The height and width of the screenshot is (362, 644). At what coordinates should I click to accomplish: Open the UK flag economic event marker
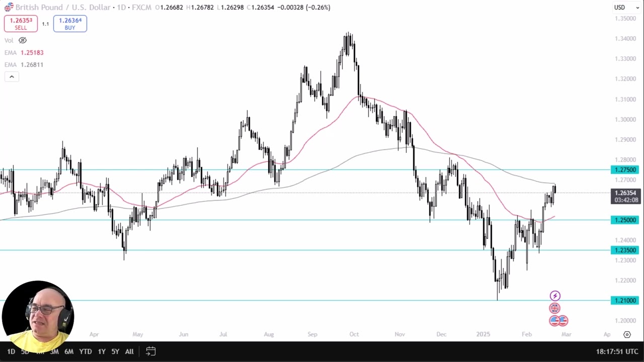click(554, 308)
